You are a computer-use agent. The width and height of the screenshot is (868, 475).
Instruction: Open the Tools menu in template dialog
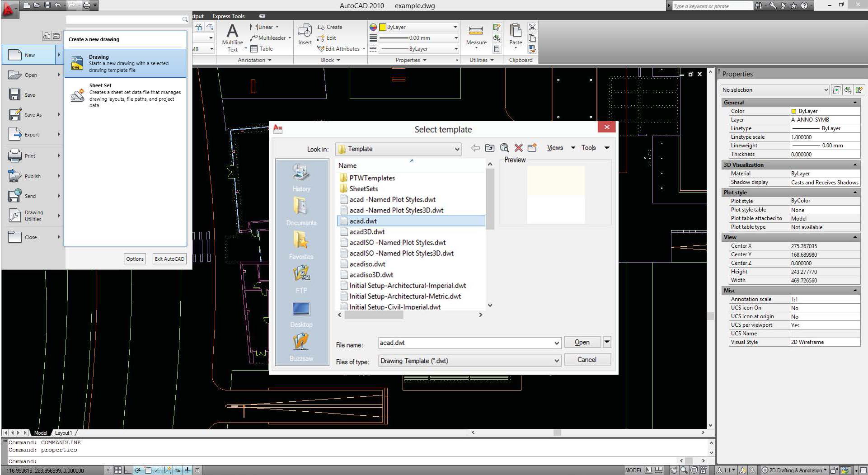click(x=595, y=148)
